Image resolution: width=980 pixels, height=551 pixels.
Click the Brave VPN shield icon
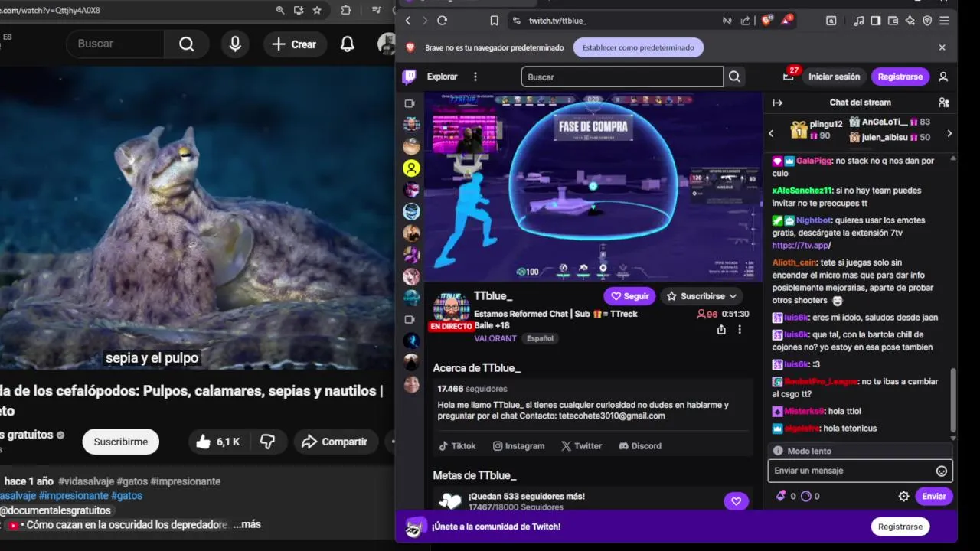(x=927, y=21)
